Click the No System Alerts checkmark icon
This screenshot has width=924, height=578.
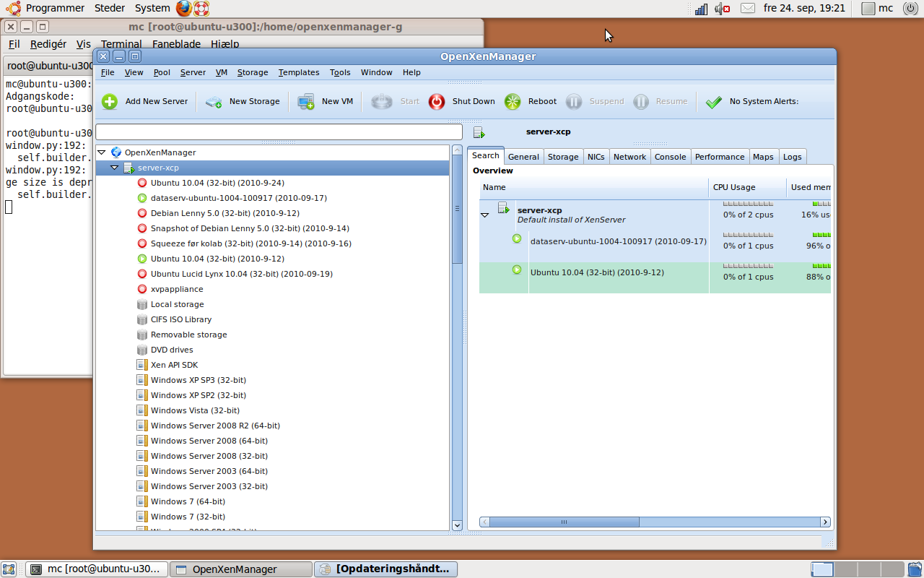click(713, 102)
